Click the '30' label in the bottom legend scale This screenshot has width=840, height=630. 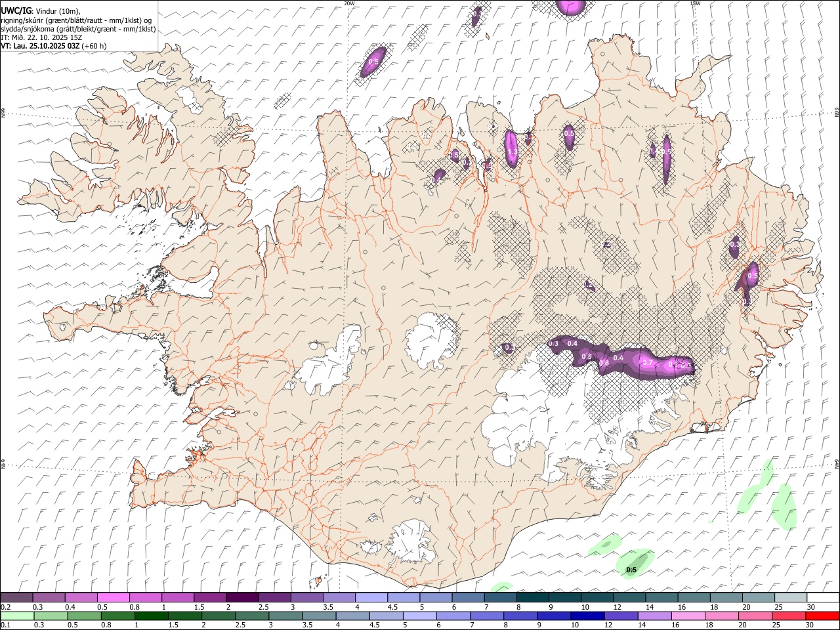coord(809,625)
